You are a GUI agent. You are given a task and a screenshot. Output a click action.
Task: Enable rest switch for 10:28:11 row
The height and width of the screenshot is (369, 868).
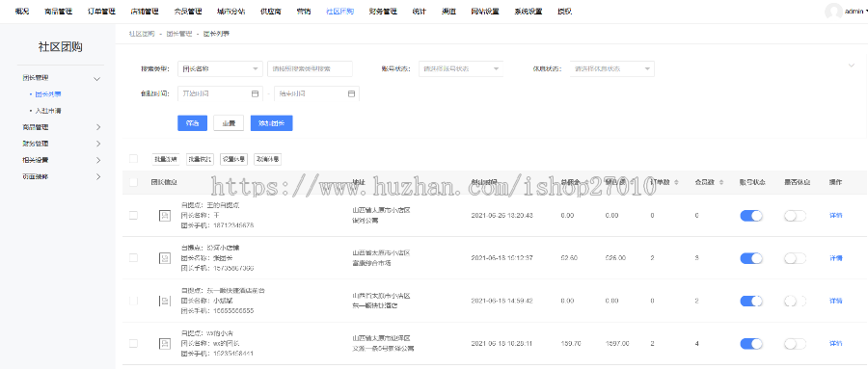(795, 344)
